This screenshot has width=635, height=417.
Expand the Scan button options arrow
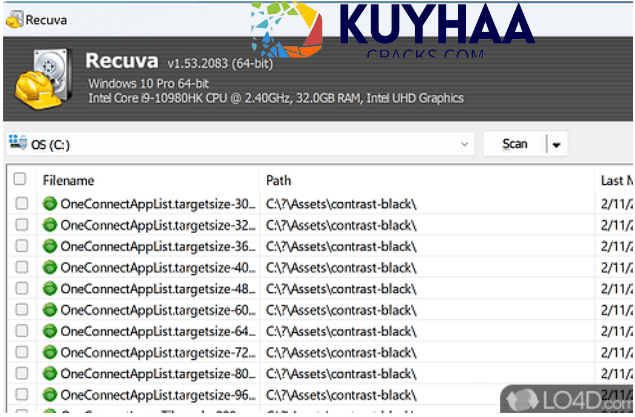557,145
